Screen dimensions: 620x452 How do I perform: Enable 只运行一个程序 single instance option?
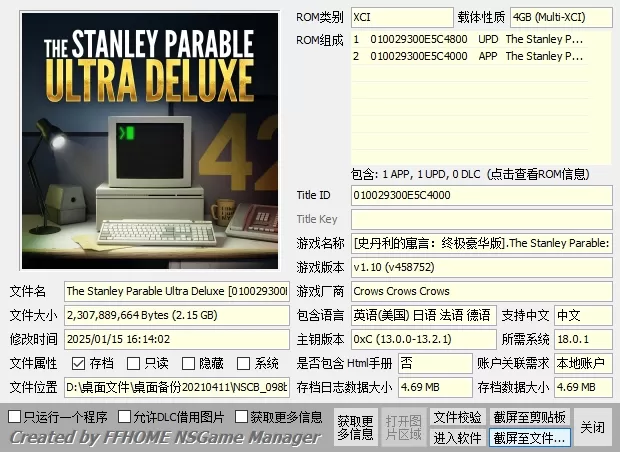click(15, 416)
